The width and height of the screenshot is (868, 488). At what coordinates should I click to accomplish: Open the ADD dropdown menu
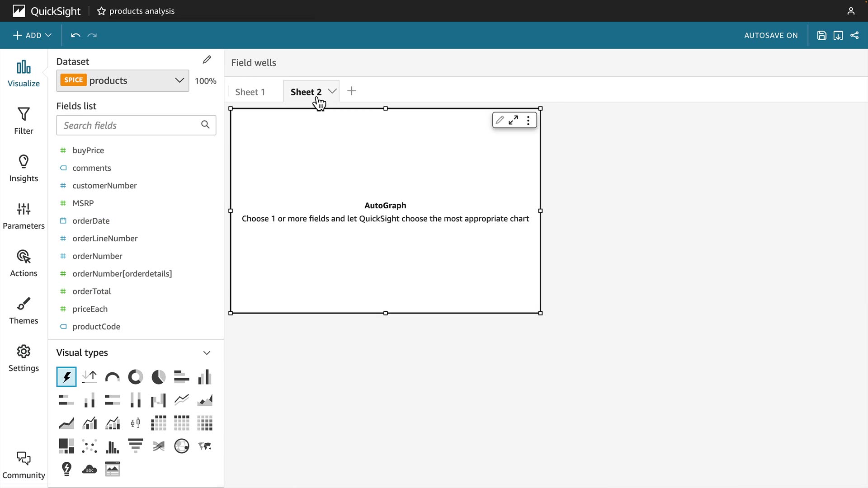coord(32,35)
